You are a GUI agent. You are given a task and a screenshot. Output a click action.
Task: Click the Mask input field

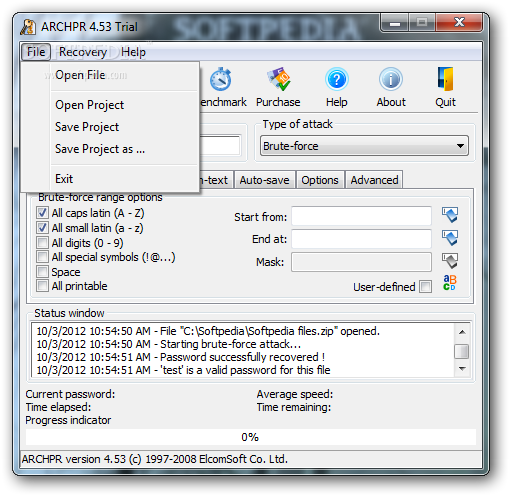click(x=362, y=262)
